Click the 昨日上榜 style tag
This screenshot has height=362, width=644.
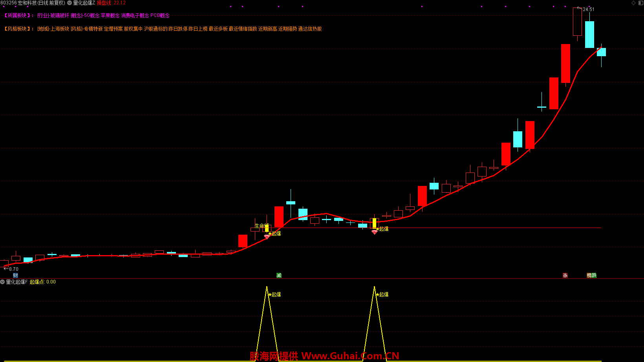pyautogui.click(x=198, y=29)
